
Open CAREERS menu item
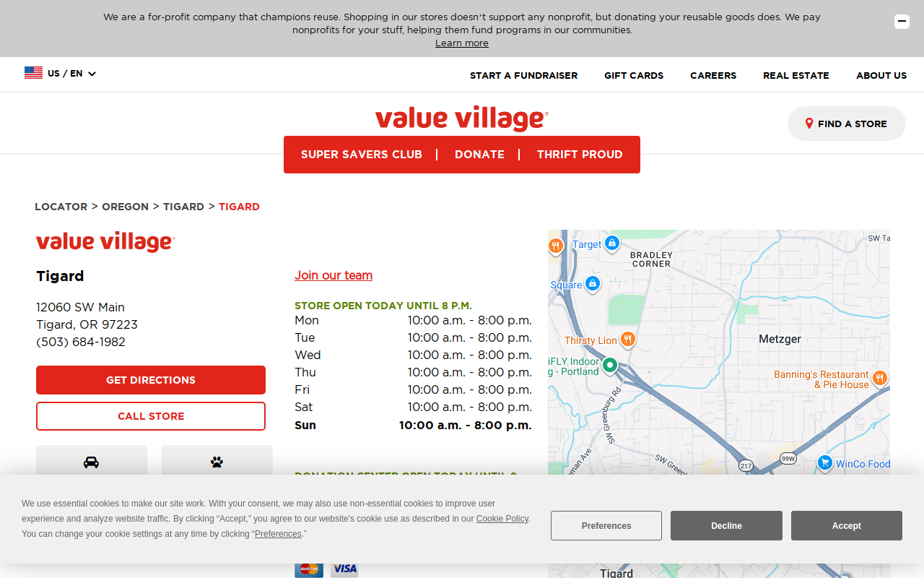point(713,75)
